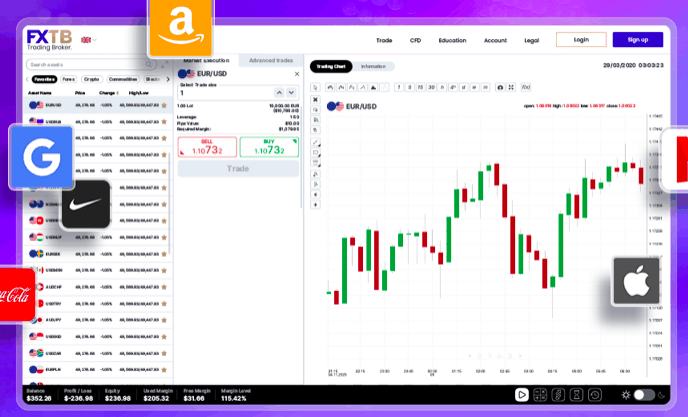Decrease trade size with down arrow
Image resolution: width=688 pixels, height=417 pixels.
click(291, 93)
